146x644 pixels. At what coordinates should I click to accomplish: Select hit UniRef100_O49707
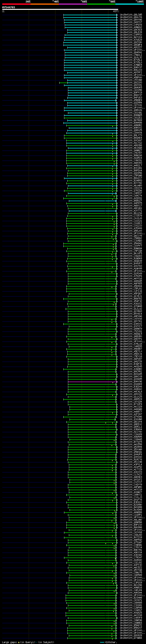pos(131,22)
